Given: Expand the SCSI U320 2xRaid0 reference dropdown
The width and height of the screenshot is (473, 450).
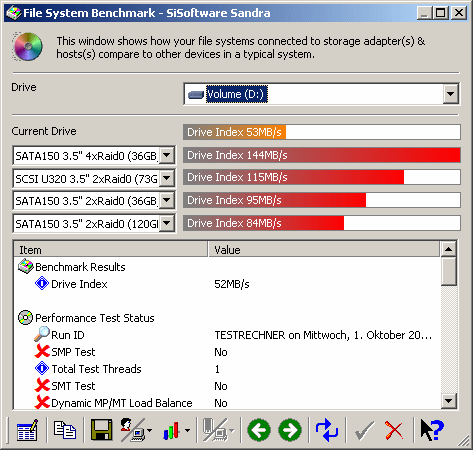Looking at the screenshot, I should coord(166,178).
